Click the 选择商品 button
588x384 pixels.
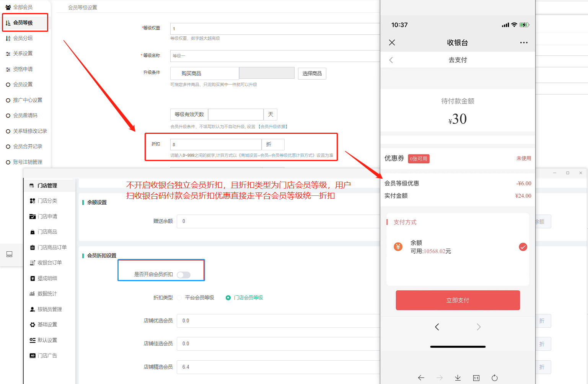(x=312, y=73)
